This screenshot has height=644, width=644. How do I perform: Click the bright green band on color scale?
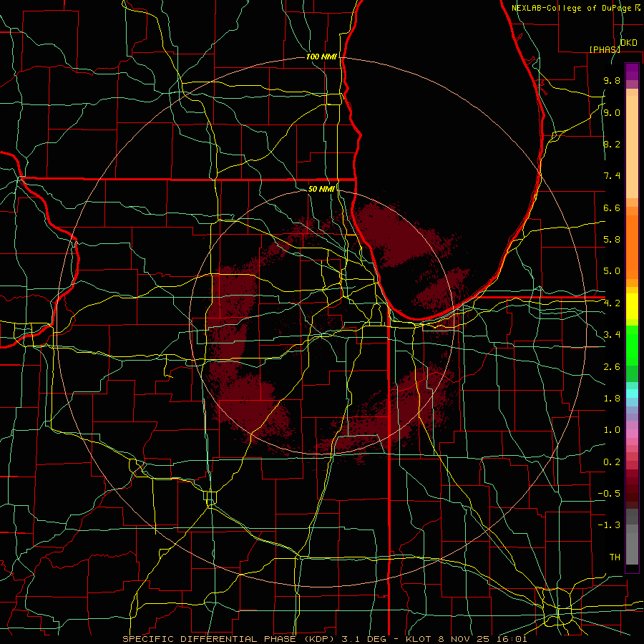[632, 345]
